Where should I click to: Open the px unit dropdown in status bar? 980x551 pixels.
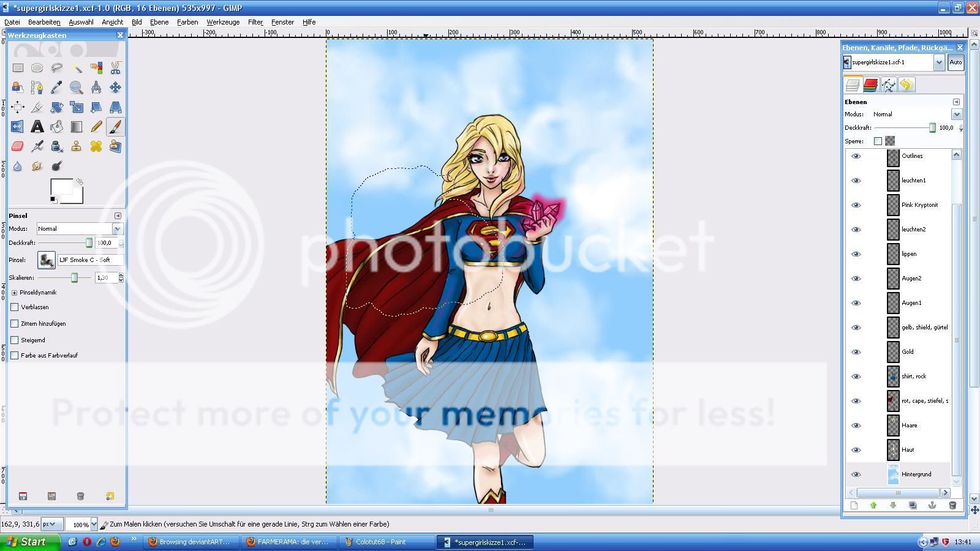tap(52, 524)
